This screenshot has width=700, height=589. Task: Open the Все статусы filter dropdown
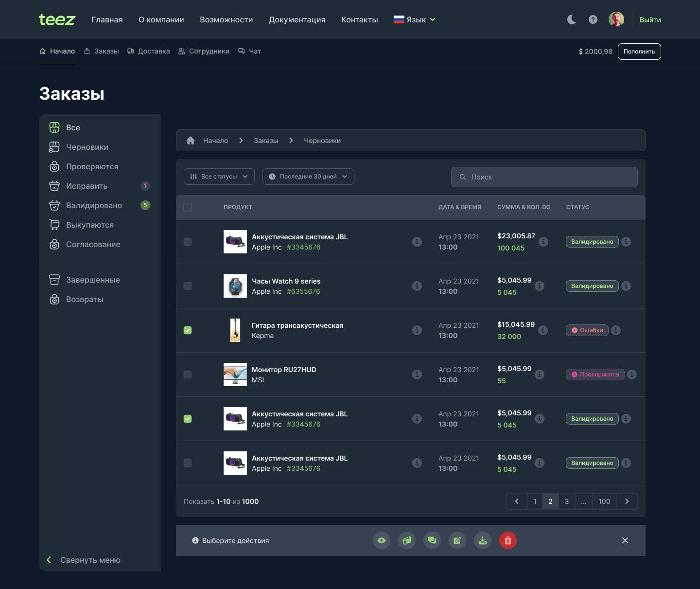219,177
